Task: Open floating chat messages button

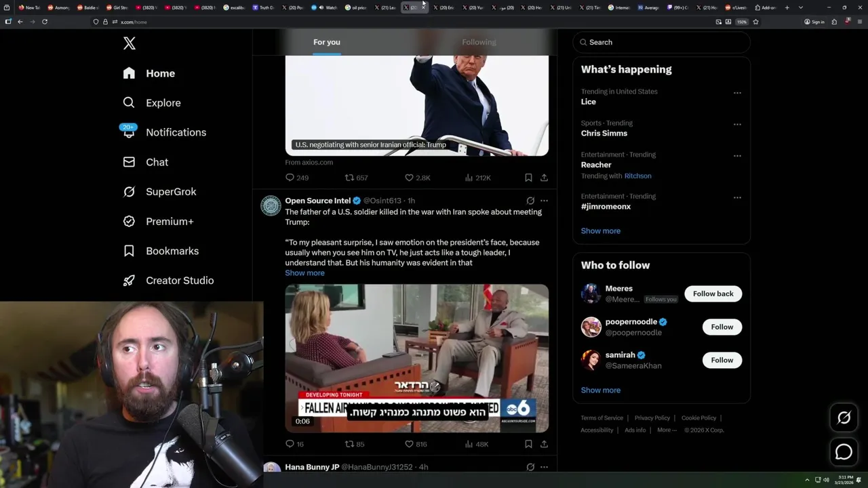Action: pyautogui.click(x=844, y=451)
